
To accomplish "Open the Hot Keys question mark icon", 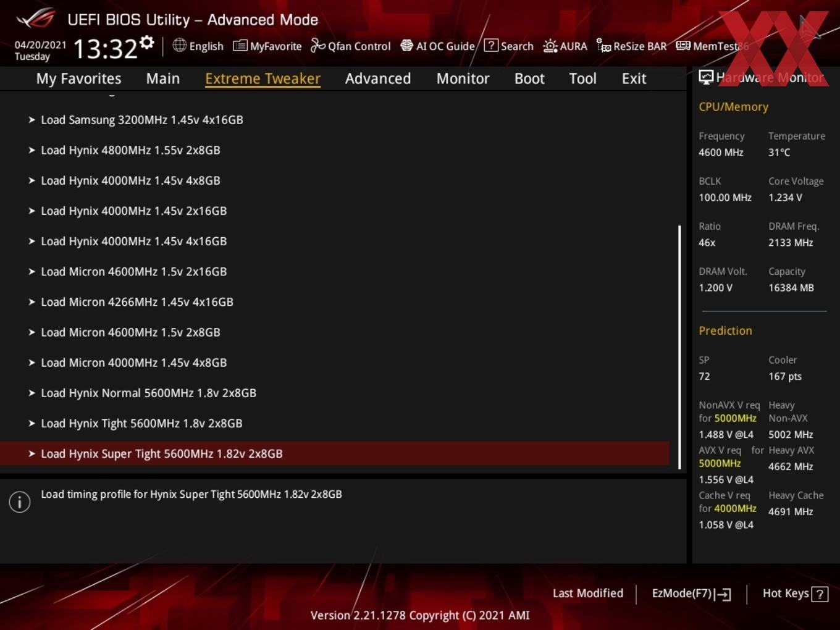I will (820, 594).
